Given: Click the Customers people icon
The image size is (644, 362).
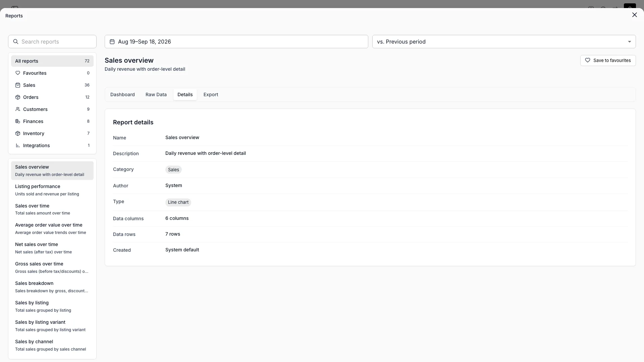Looking at the screenshot, I should (18, 109).
